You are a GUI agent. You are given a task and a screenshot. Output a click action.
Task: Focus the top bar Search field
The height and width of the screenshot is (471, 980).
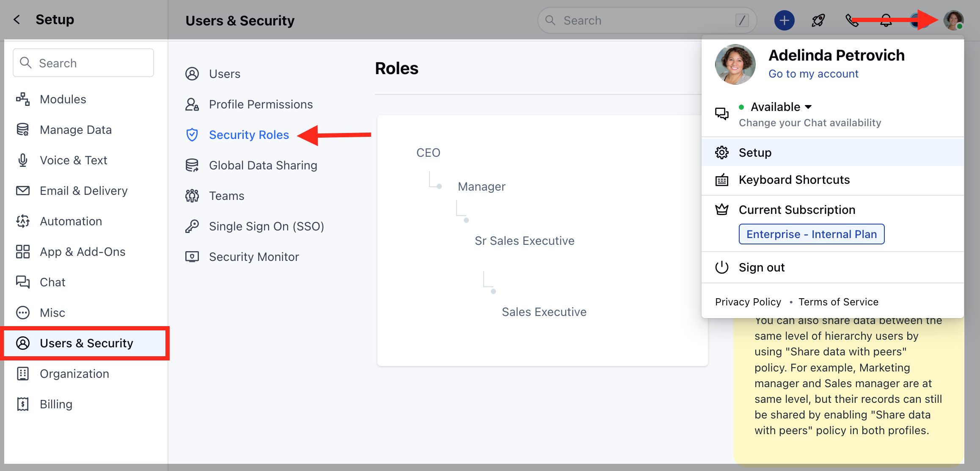[x=647, y=20]
